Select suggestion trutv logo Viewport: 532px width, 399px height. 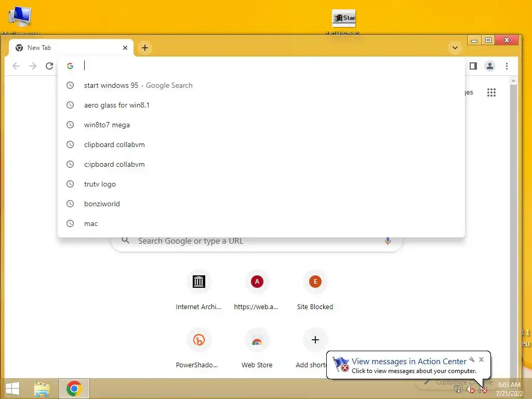(x=261, y=184)
